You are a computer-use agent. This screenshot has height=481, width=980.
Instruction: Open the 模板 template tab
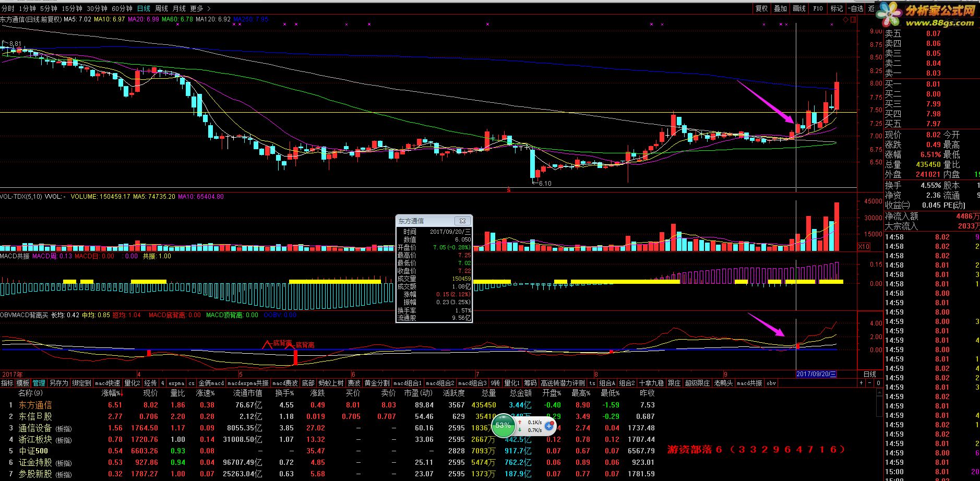23,383
